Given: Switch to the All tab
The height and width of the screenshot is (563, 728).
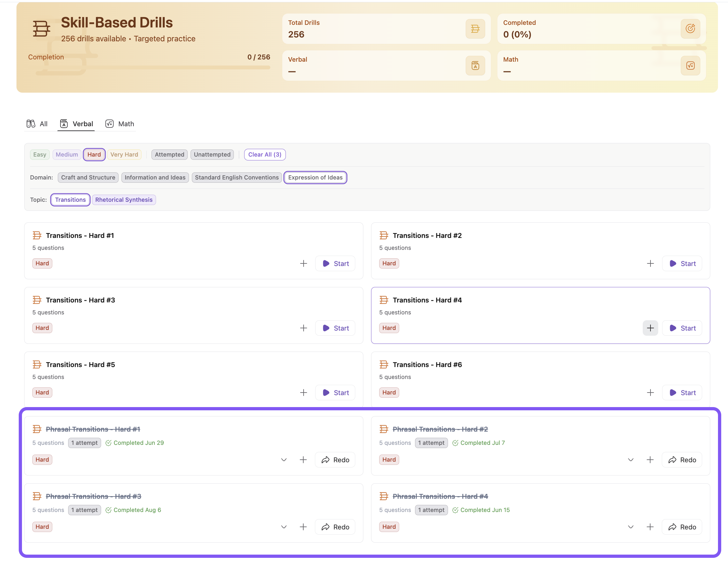Looking at the screenshot, I should coord(37,124).
